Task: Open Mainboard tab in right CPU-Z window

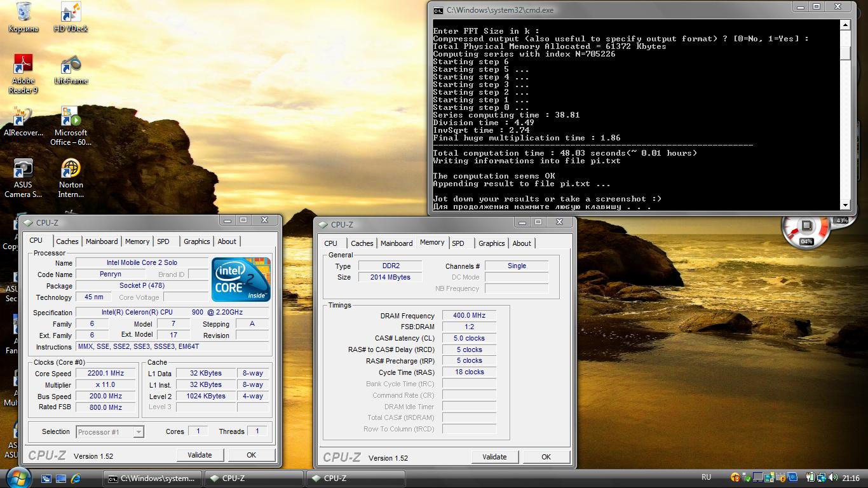Action: click(397, 243)
